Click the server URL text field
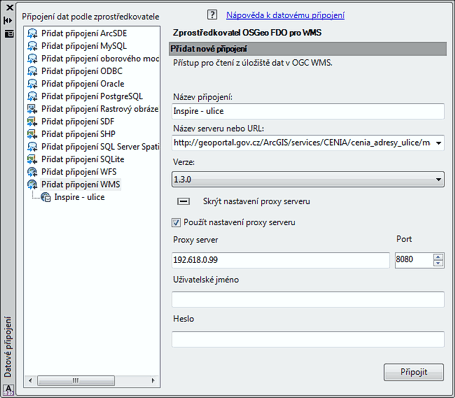 [x=302, y=143]
